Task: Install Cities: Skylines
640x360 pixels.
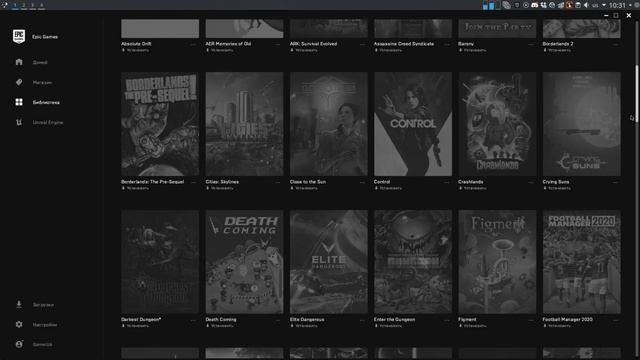Action: point(220,188)
